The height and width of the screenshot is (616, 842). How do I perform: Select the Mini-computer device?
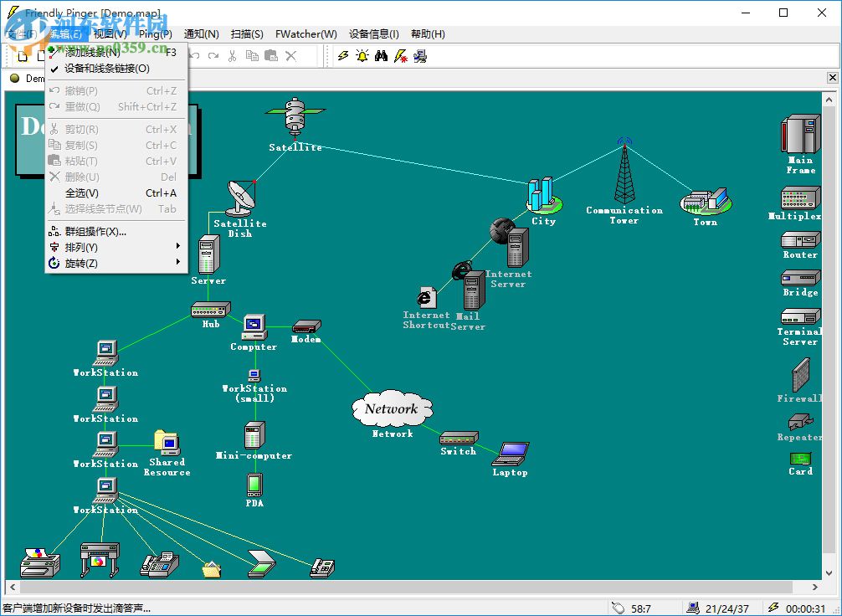tap(254, 435)
